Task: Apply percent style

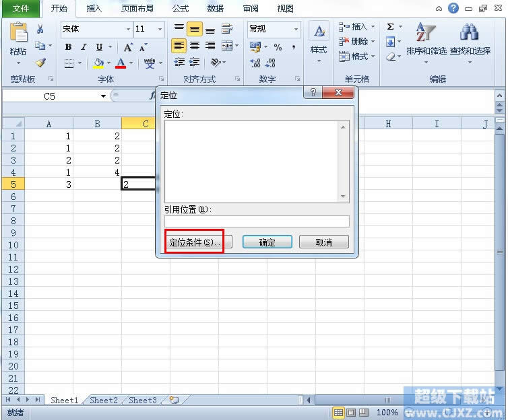Action: tap(278, 47)
